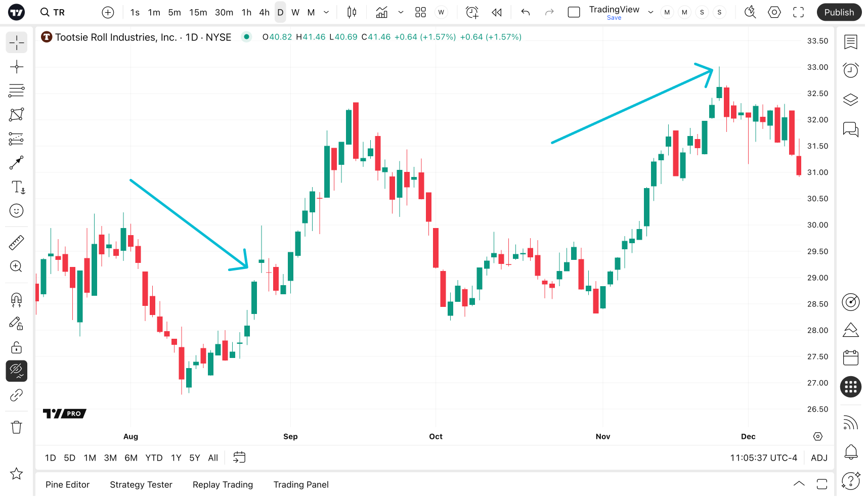This screenshot has height=497, width=868.
Task: Expand the time interval dropdown
Action: pos(326,12)
